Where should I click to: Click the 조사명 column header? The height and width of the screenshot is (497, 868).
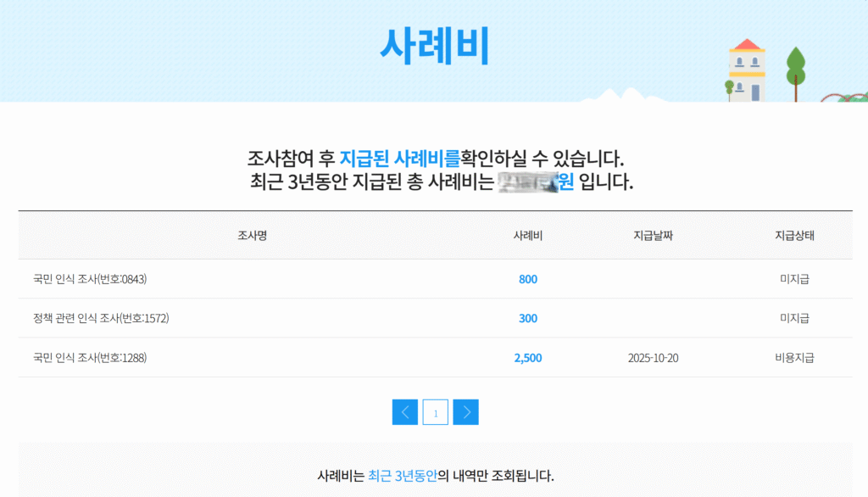click(x=253, y=236)
